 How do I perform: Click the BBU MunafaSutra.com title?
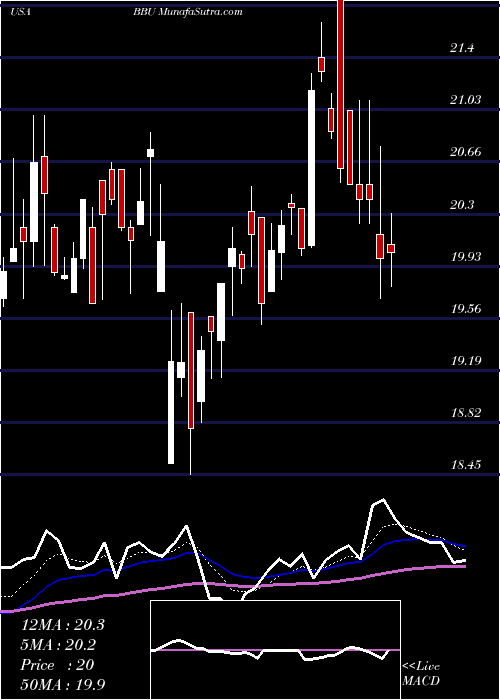(x=188, y=12)
